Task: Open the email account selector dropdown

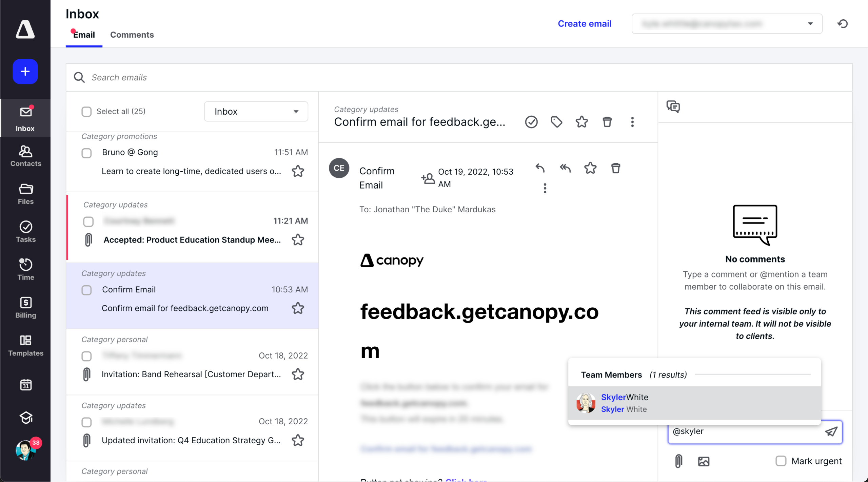Action: pos(727,24)
